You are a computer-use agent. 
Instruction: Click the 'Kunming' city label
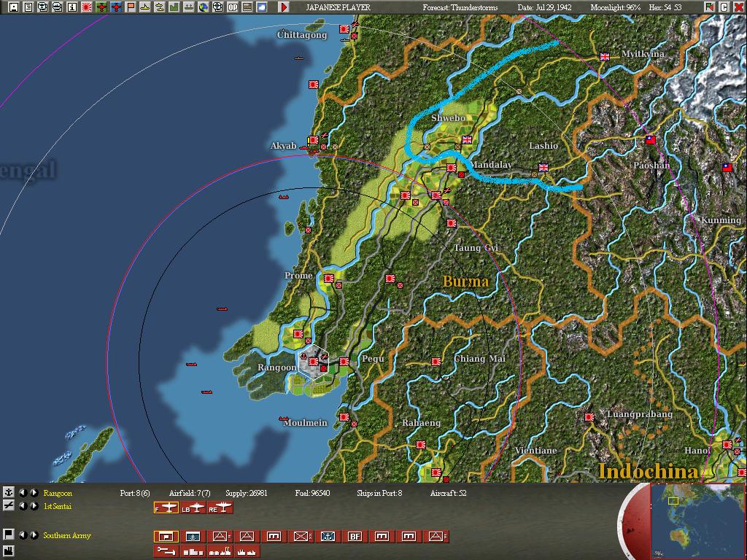721,220
